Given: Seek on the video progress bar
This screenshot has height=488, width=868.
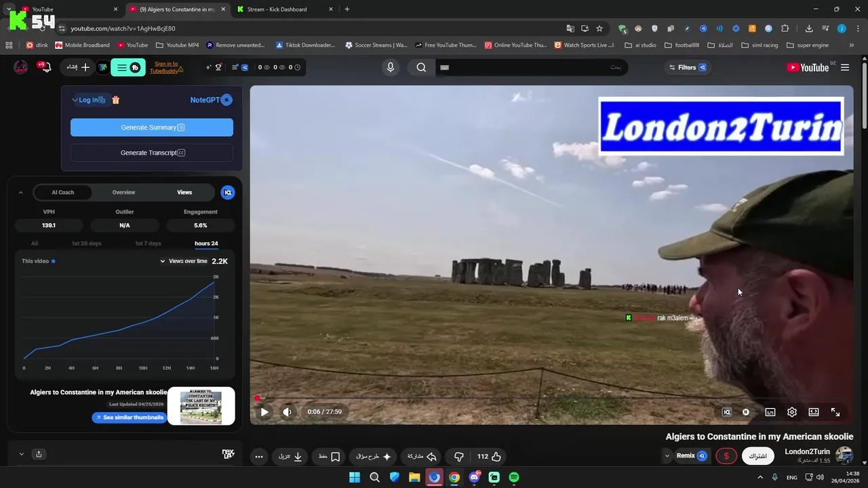Looking at the screenshot, I should tap(552, 399).
